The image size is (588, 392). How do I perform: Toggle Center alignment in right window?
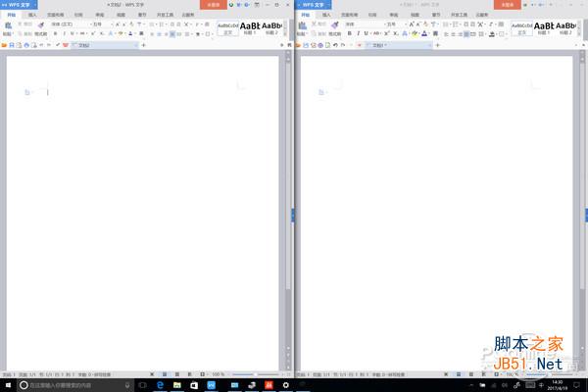[x=453, y=34]
